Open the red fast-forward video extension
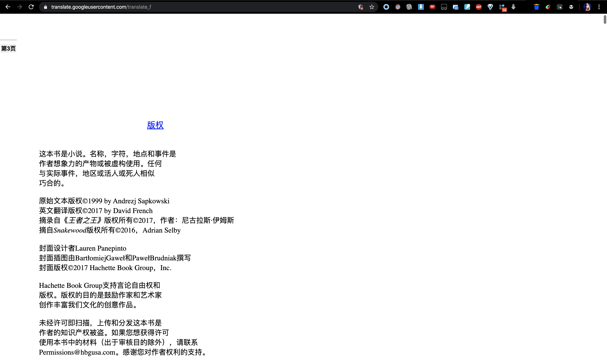Screen dimensions: 607x364 tap(432, 7)
